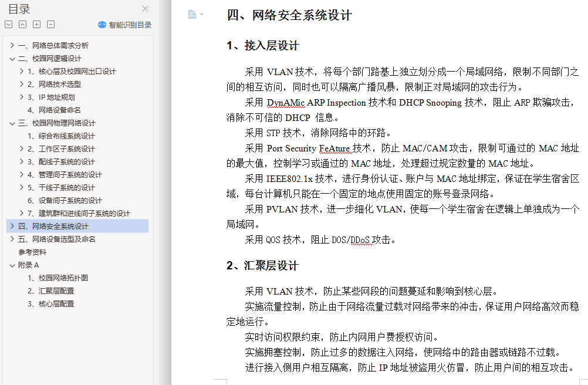Select 2、工作区子系统设计 outline entry
Image resolution: width=588 pixels, height=385 pixels.
pyautogui.click(x=61, y=149)
